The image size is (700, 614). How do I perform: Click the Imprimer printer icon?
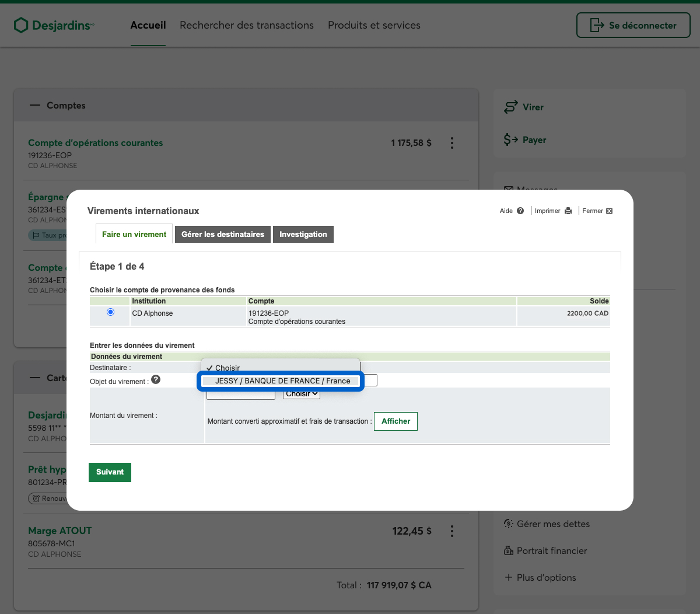click(x=568, y=211)
